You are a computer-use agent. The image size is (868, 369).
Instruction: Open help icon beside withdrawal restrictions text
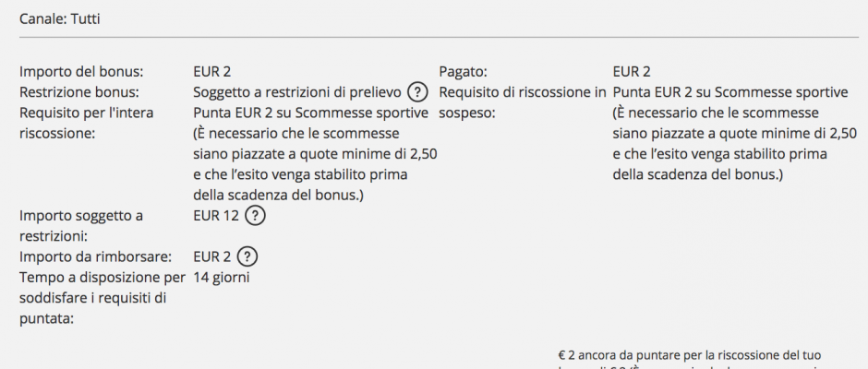coord(418,92)
